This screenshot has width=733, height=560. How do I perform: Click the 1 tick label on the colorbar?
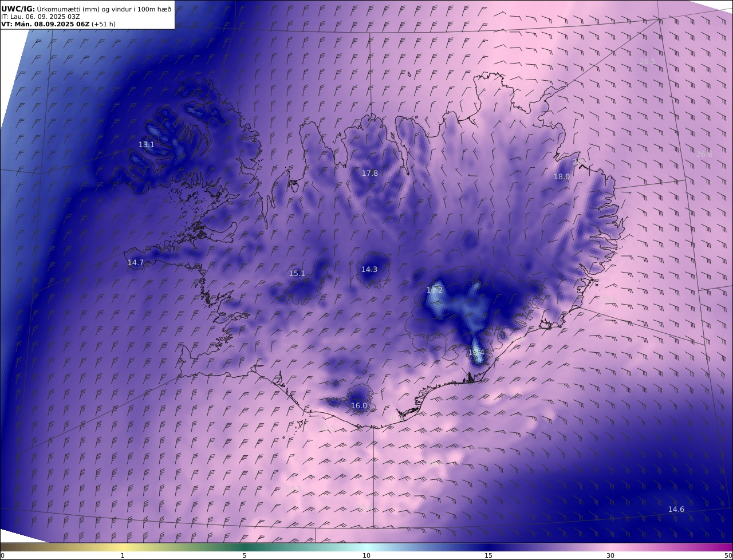tap(123, 555)
